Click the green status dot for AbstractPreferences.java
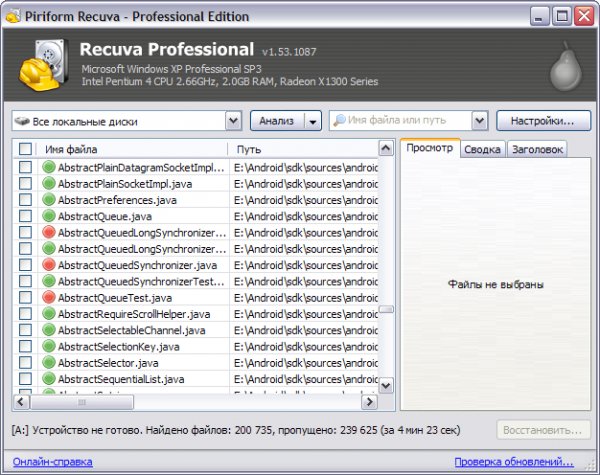Image resolution: width=600 pixels, height=475 pixels. tap(49, 200)
